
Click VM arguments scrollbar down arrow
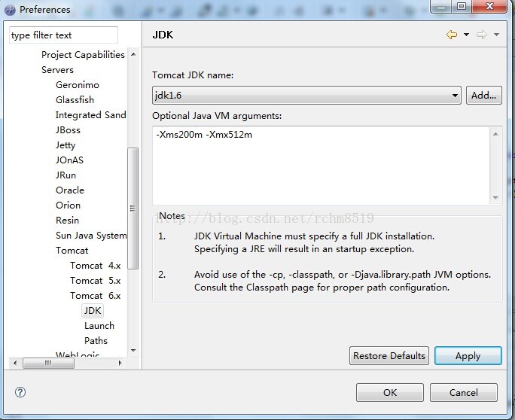(x=495, y=197)
